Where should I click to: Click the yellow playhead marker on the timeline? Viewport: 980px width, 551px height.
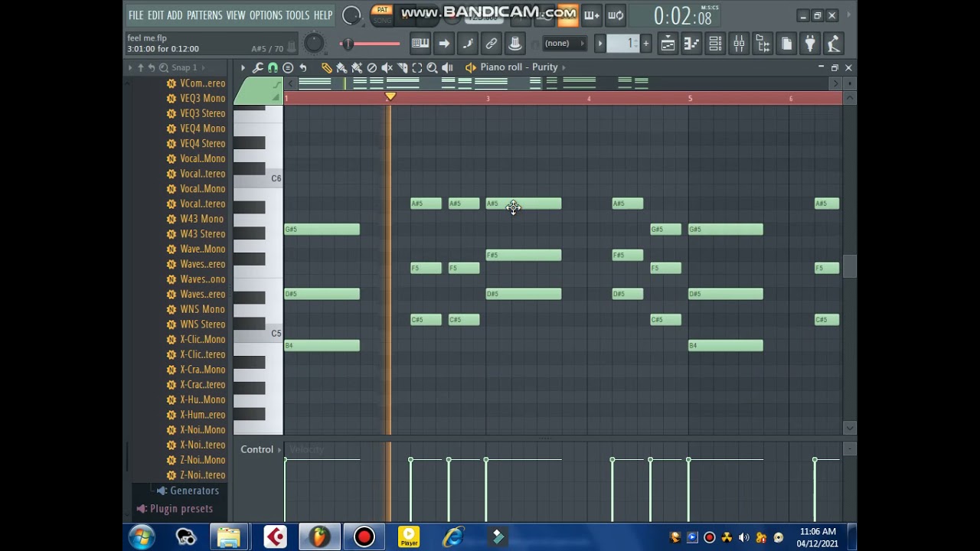tap(390, 96)
